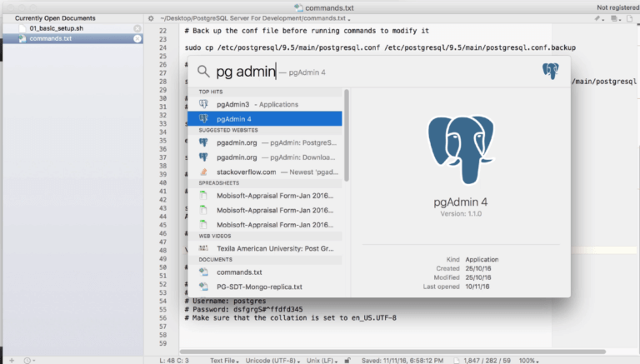Click the document icon at top right of editor
Viewport: 640px width, 364px height.
(x=629, y=18)
